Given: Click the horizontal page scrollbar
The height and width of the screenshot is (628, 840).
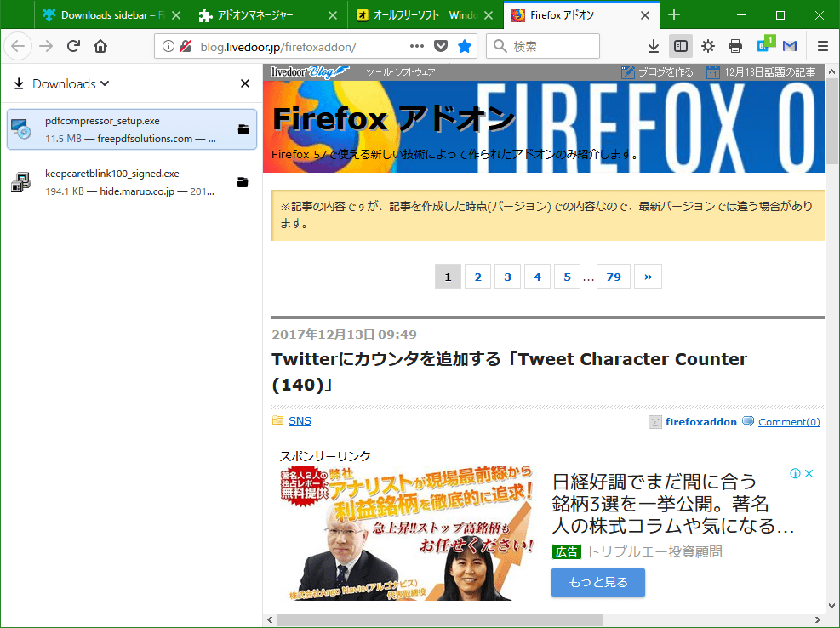Looking at the screenshot, I should click(x=439, y=620).
